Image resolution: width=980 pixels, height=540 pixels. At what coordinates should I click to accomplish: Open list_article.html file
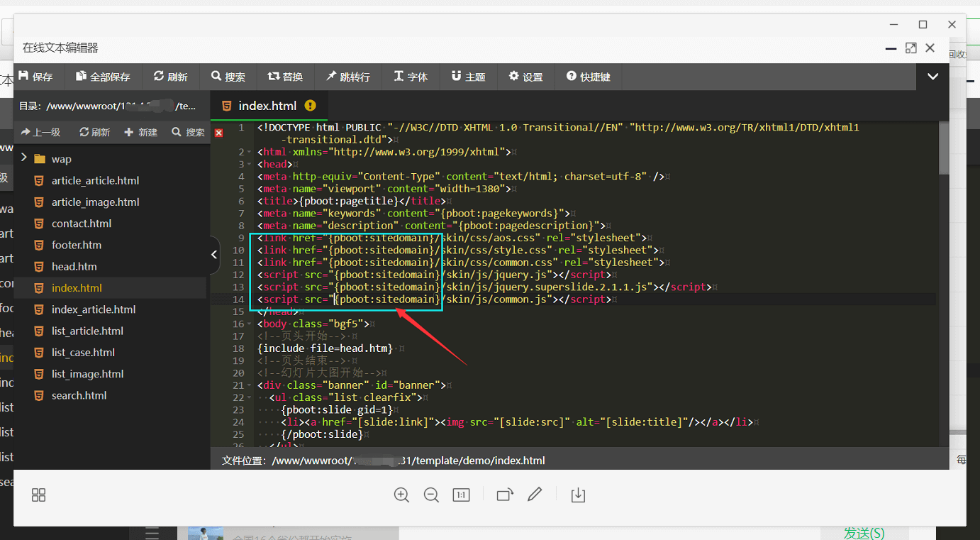87,331
